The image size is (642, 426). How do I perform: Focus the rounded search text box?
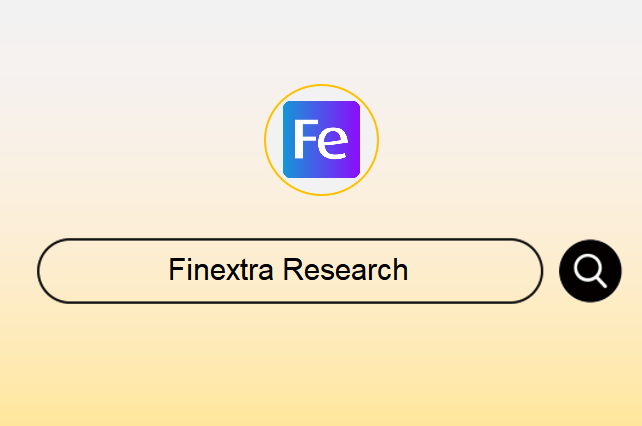click(x=290, y=271)
